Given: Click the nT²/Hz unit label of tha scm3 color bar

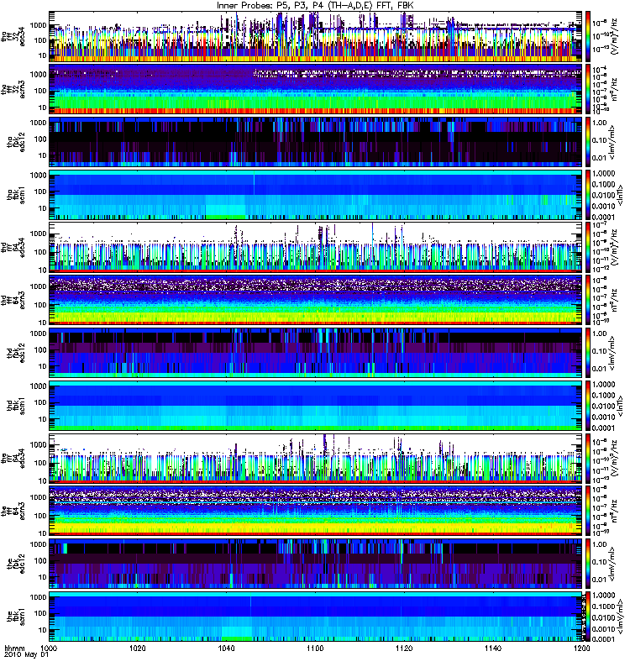Looking at the screenshot, I should [x=614, y=89].
